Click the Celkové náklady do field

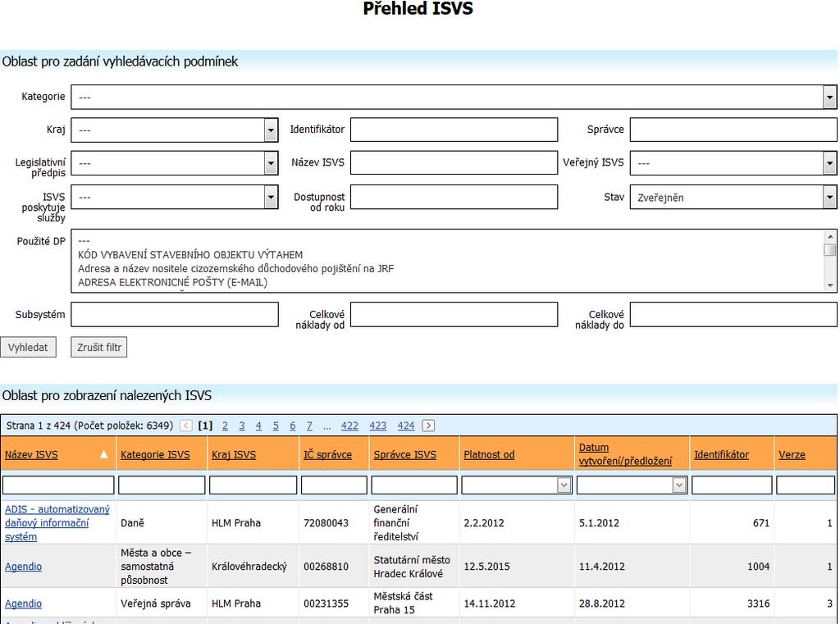[733, 314]
